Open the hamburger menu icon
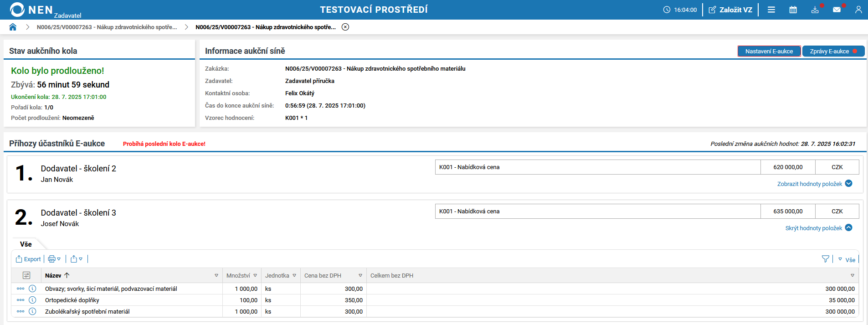Screen dimensions: 868x325 click(x=771, y=10)
